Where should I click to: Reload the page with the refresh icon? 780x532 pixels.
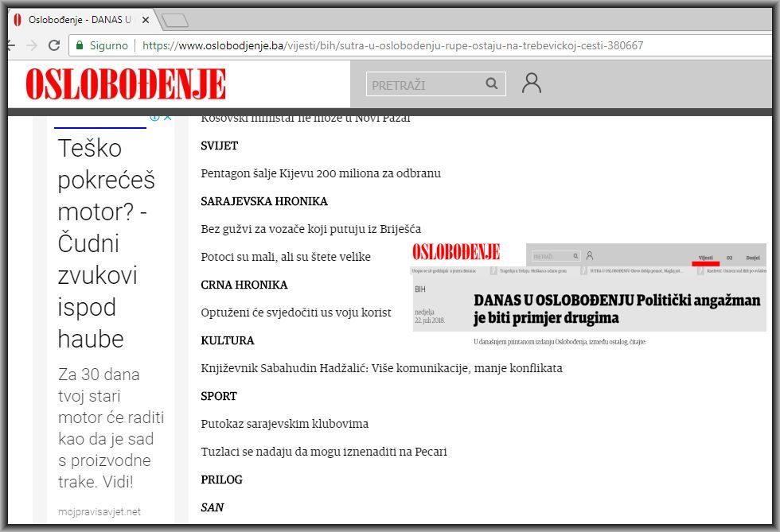coord(54,46)
